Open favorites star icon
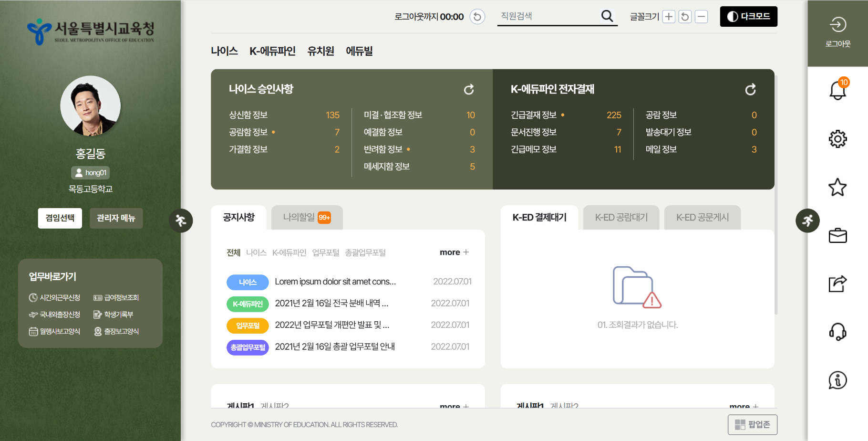868x441 pixels. click(837, 187)
